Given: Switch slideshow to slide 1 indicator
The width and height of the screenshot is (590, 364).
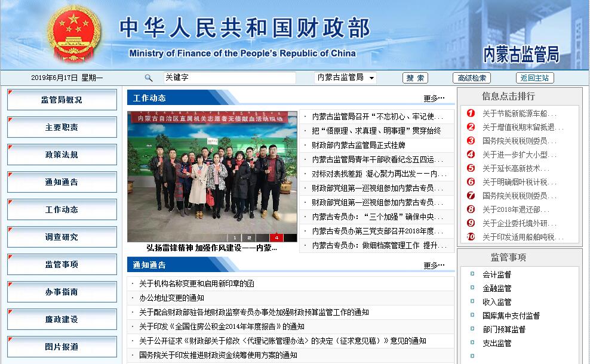Looking at the screenshot, I should tap(235, 237).
